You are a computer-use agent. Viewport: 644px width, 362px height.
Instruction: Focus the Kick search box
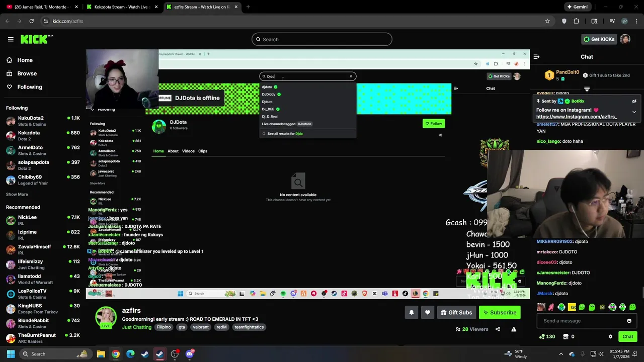click(x=322, y=39)
